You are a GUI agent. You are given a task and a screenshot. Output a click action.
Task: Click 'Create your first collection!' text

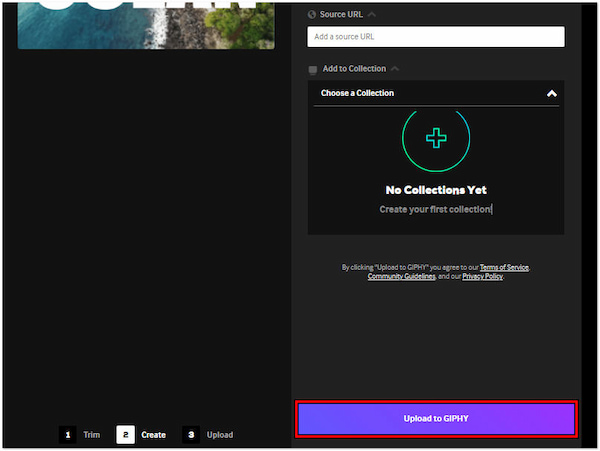[436, 209]
